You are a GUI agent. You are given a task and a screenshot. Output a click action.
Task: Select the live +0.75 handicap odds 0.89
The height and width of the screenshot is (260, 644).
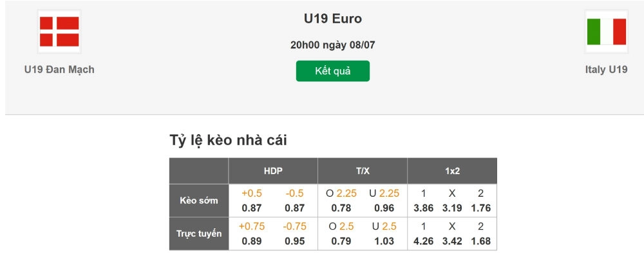[252, 241]
